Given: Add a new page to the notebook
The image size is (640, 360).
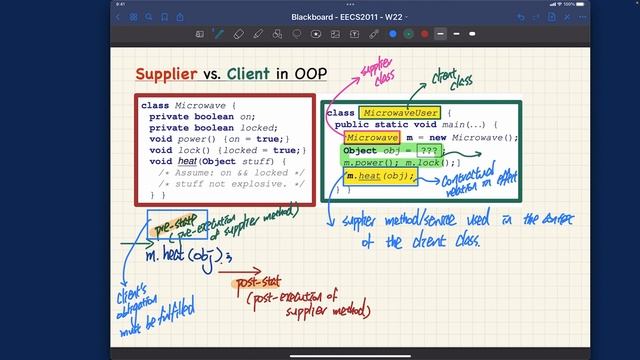Looking at the screenshot, I should coord(551,17).
